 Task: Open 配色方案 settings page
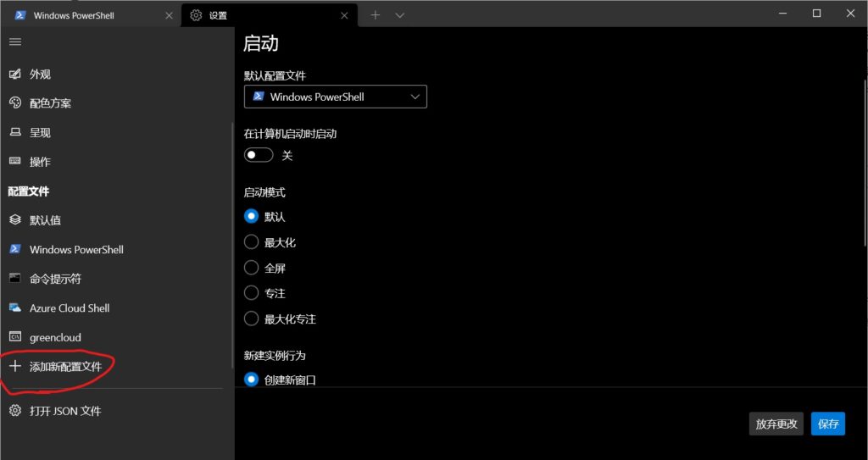[x=115, y=103]
